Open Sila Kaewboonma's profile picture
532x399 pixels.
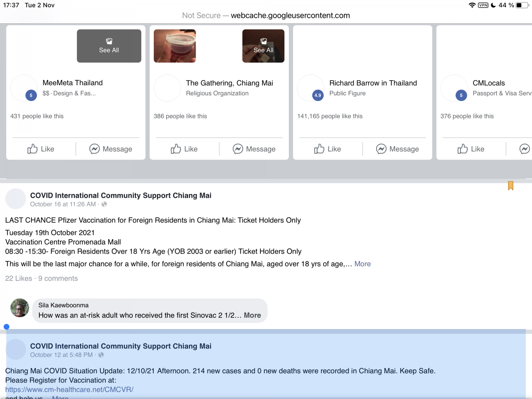click(x=20, y=308)
